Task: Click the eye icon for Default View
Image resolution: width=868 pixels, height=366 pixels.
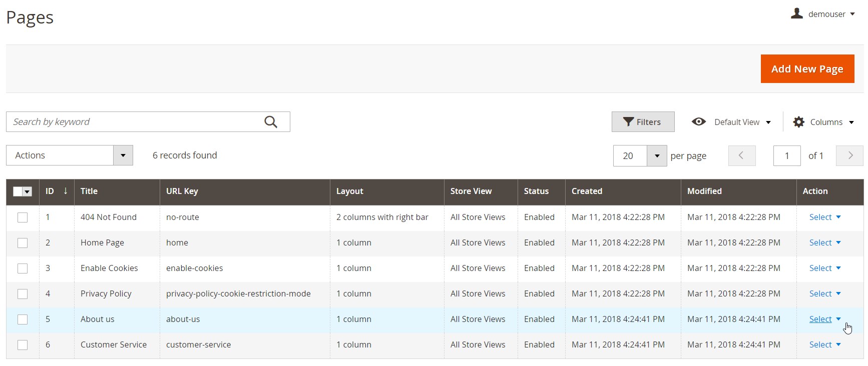Action: [x=698, y=122]
